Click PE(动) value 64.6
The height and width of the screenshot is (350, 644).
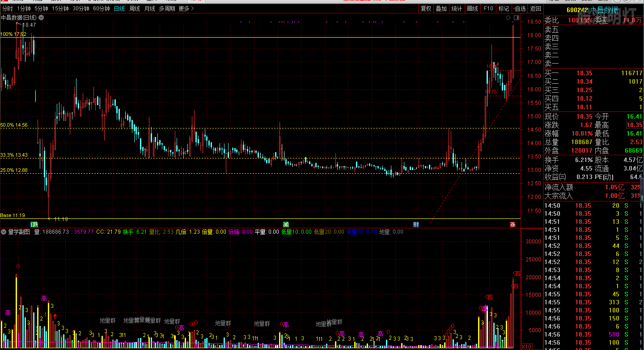click(636, 177)
